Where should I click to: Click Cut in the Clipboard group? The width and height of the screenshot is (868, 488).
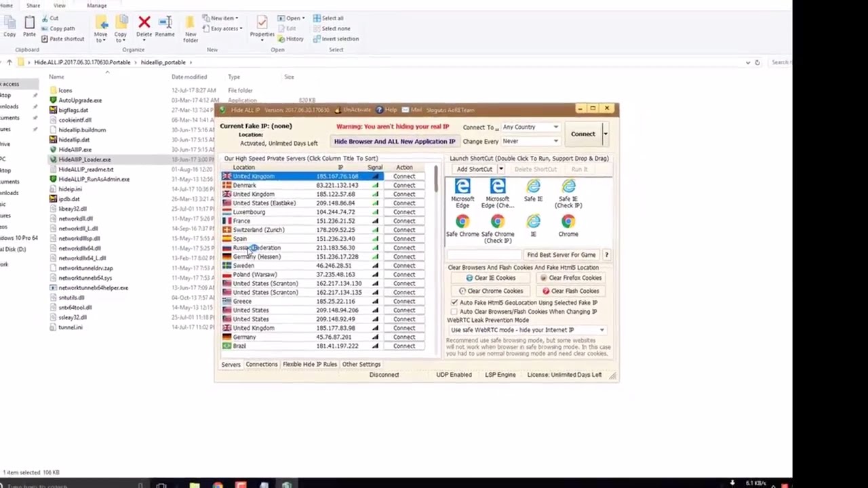point(50,18)
